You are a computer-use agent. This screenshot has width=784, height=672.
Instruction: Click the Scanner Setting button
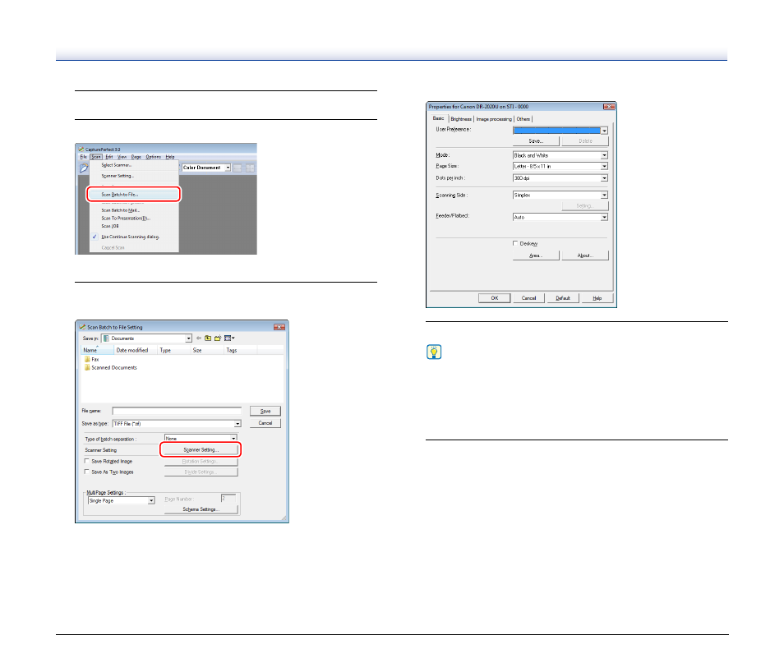point(201,450)
